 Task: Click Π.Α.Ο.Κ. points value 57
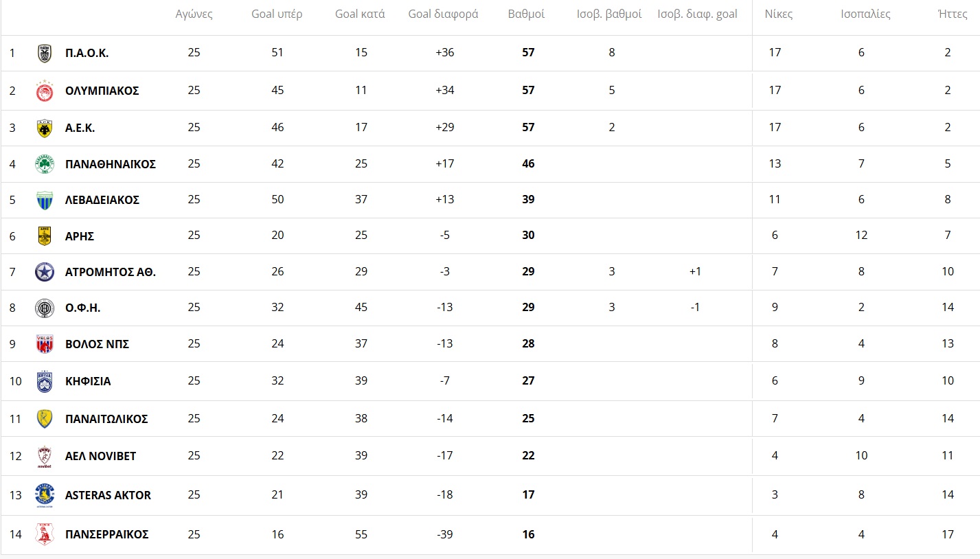pos(528,53)
